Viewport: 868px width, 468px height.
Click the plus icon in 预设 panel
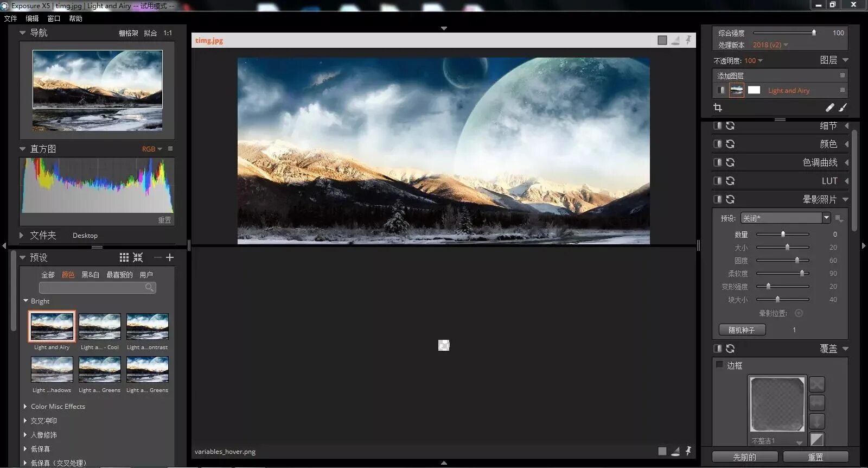point(170,257)
